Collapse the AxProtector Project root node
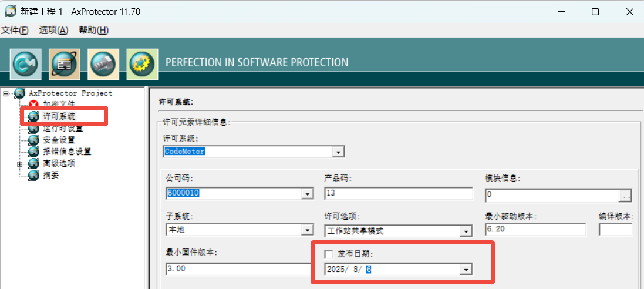Viewport: 644px width, 289px height. [5, 93]
